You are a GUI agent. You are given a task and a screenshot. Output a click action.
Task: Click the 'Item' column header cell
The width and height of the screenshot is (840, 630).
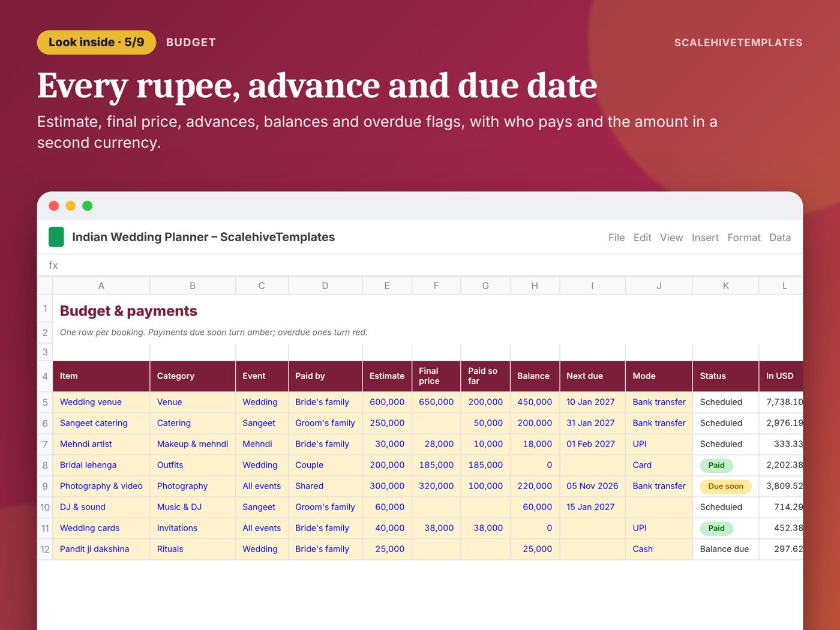tap(101, 376)
